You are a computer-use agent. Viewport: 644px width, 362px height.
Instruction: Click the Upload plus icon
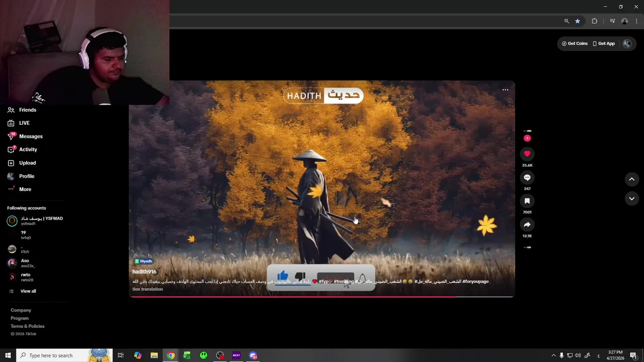11,163
